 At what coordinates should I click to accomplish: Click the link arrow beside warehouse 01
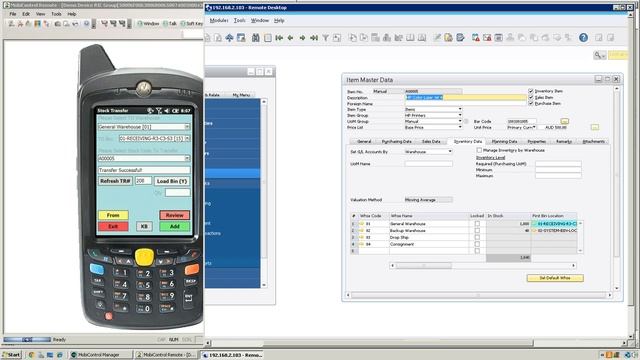pyautogui.click(x=361, y=224)
